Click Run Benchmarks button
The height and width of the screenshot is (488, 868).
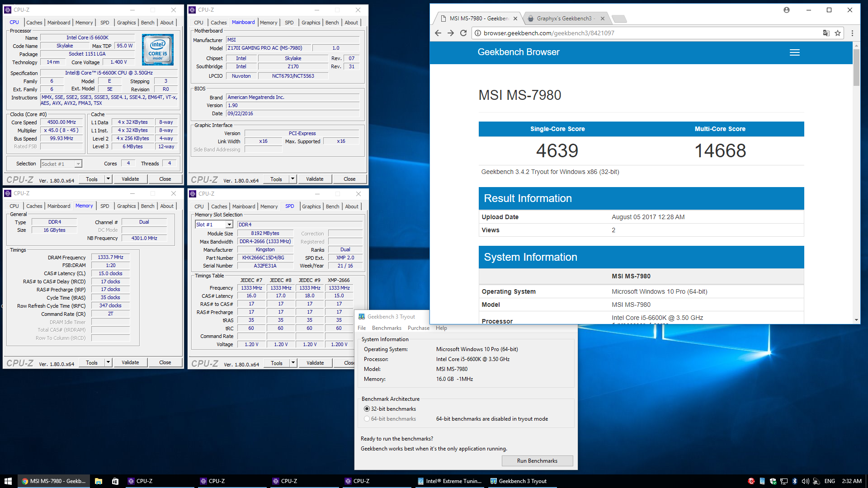tap(537, 461)
